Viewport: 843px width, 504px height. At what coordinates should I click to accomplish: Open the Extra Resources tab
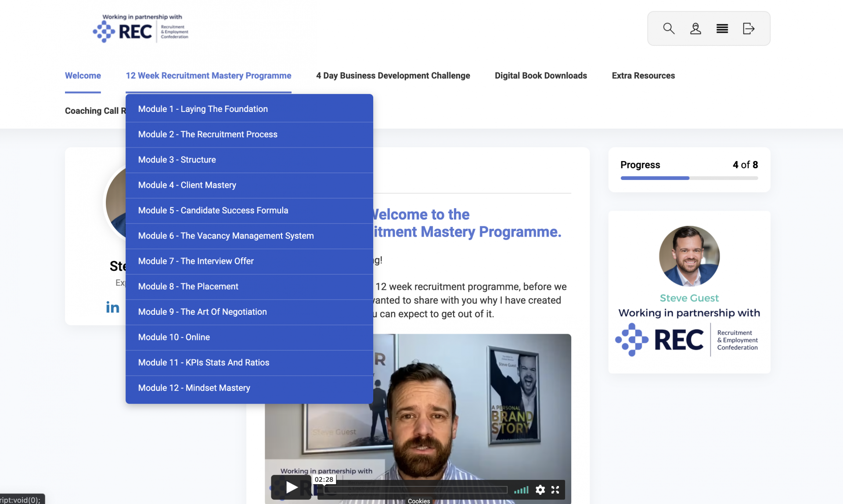643,76
